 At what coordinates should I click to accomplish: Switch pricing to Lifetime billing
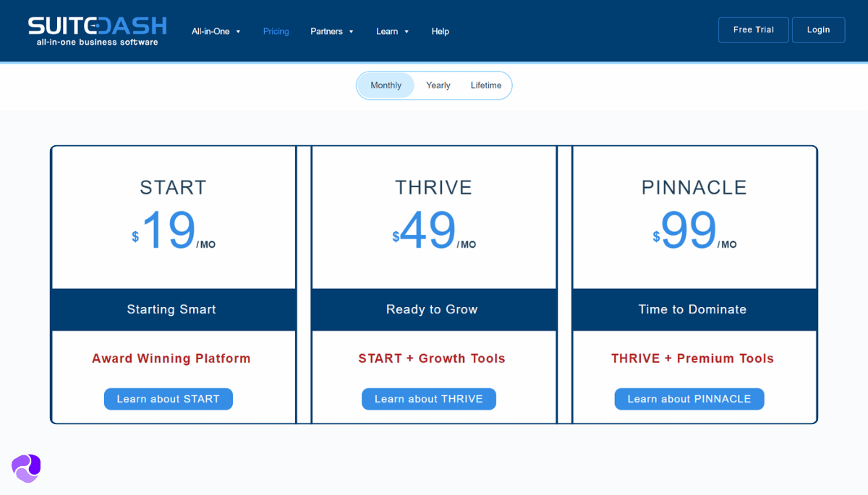[485, 85]
